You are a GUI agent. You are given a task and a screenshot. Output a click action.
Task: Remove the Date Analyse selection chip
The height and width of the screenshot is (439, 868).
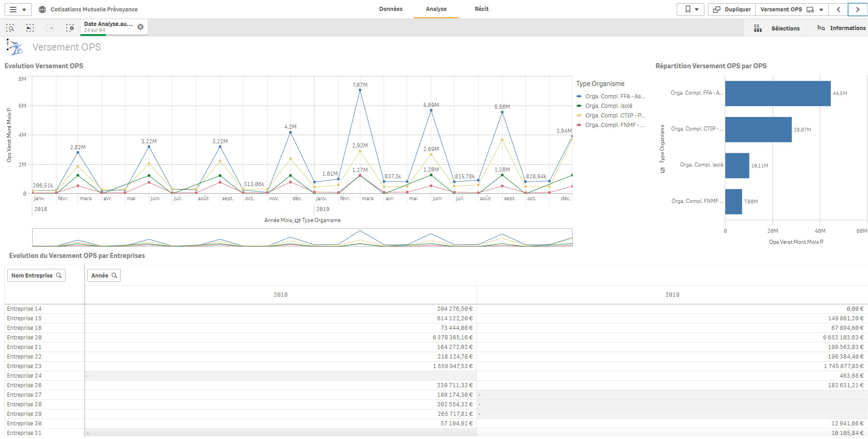(x=140, y=27)
